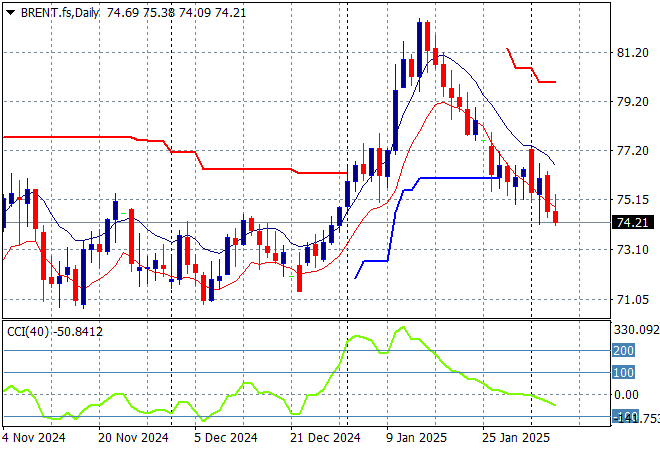Click the CCI 100 level label
This screenshot has width=660, height=450.
pos(624,373)
